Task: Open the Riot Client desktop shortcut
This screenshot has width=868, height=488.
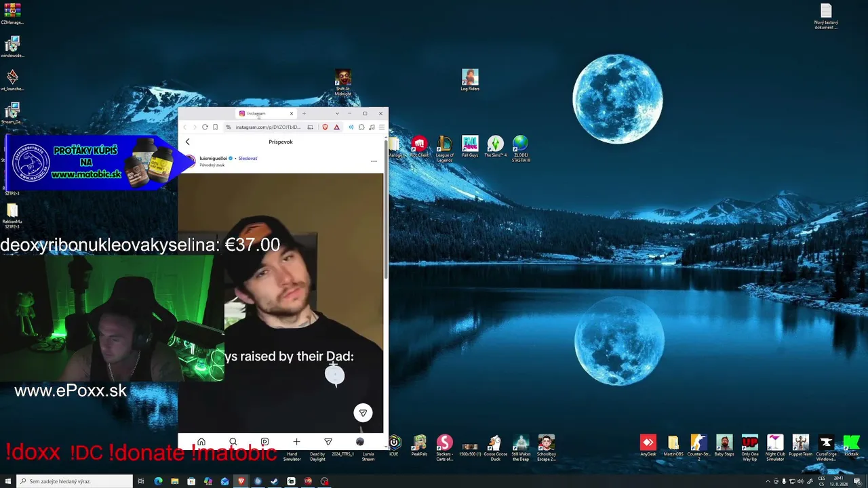Action: [x=419, y=147]
